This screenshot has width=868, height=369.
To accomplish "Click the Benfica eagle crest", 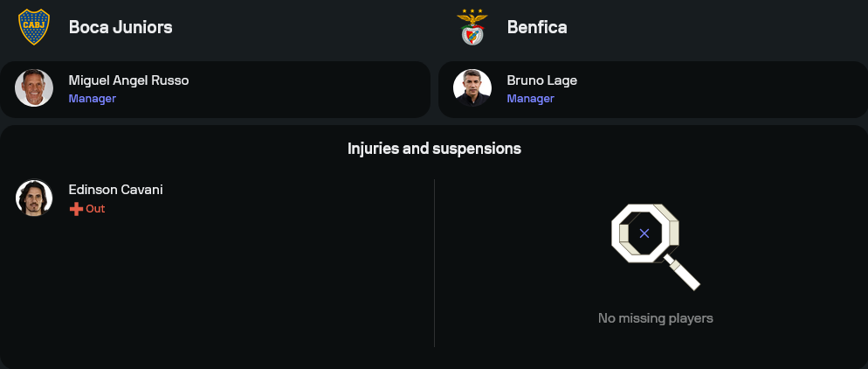I will pos(472,27).
